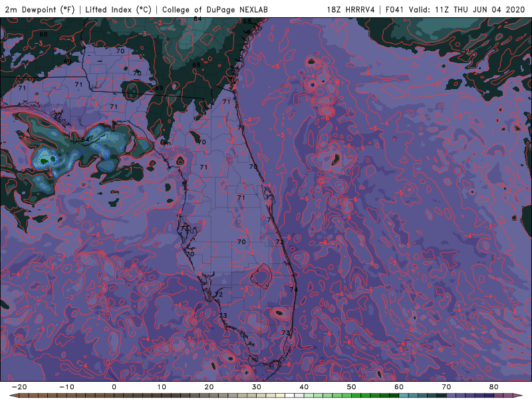
Task: Pick the green colorbar swatch beneath 50
Action: click(x=356, y=396)
